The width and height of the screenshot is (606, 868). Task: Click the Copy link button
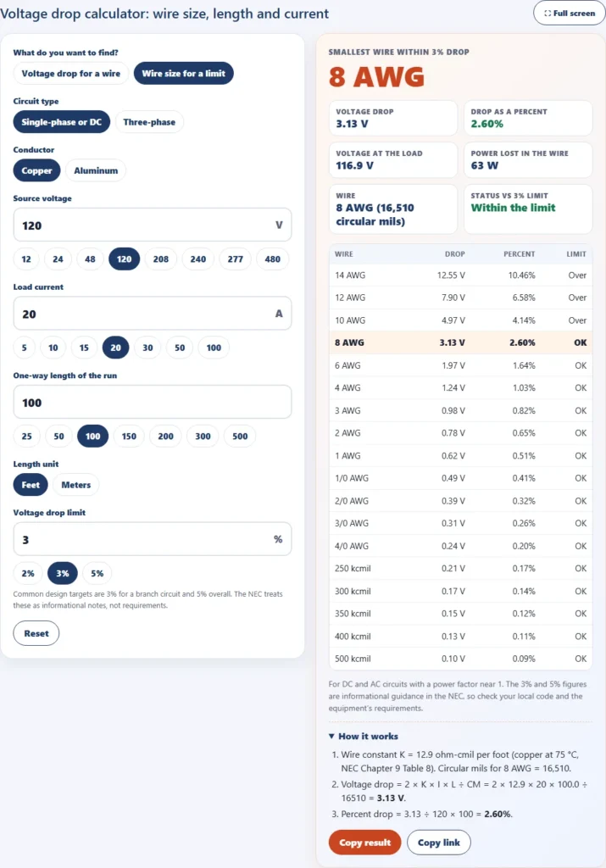[x=439, y=842]
